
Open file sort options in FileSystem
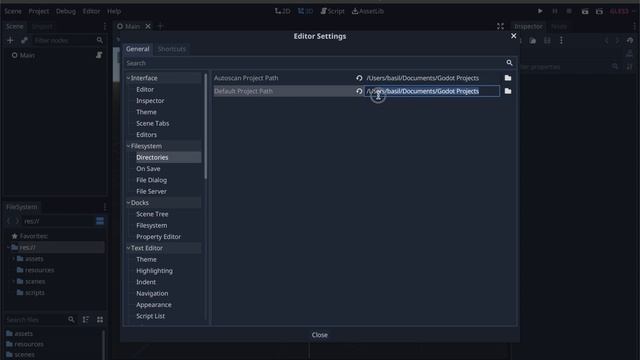click(86, 320)
